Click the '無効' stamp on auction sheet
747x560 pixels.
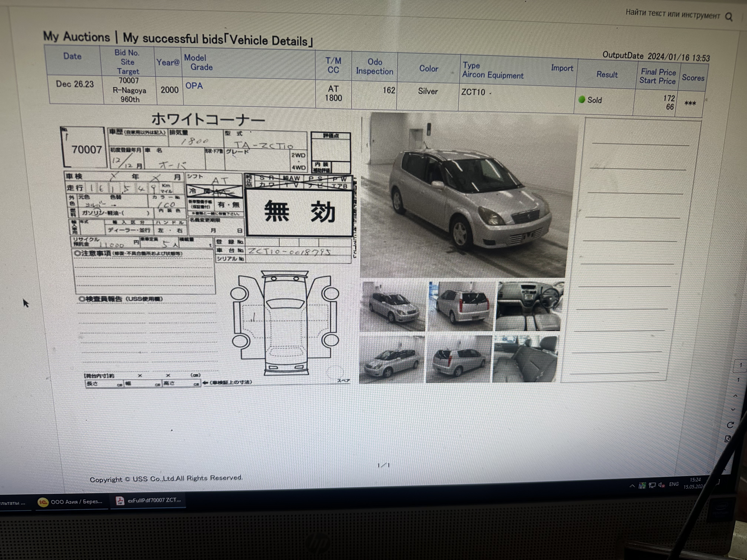pyautogui.click(x=300, y=212)
